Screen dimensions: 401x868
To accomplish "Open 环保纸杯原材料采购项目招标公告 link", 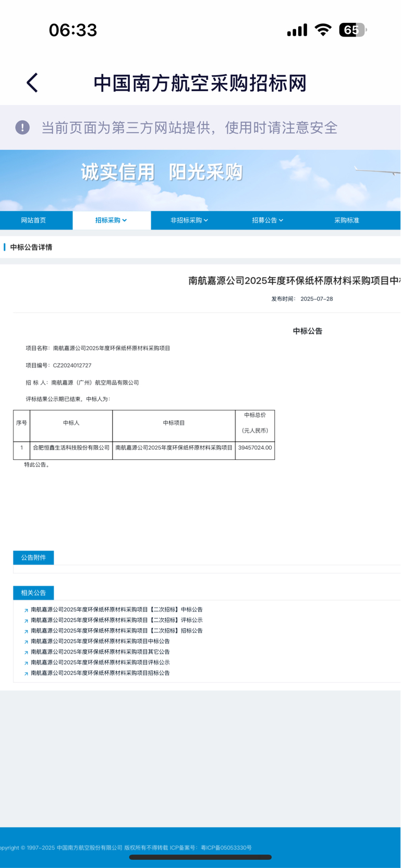I will [x=100, y=673].
